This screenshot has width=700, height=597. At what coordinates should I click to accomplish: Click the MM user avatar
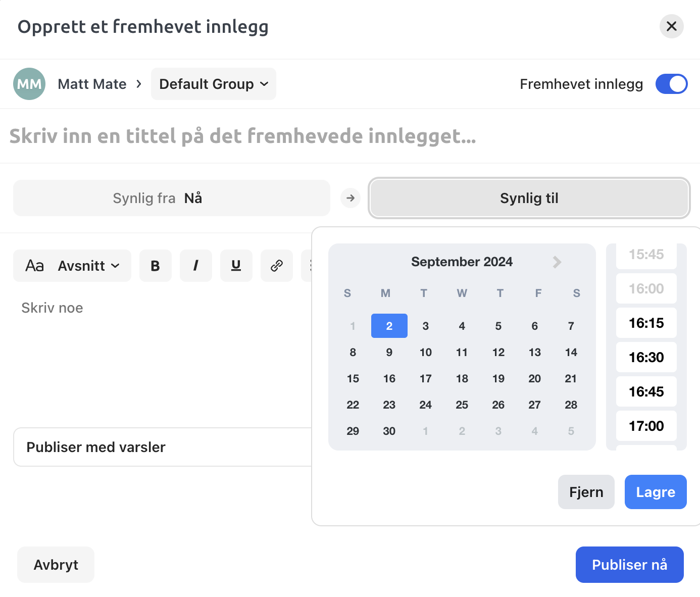pyautogui.click(x=29, y=84)
